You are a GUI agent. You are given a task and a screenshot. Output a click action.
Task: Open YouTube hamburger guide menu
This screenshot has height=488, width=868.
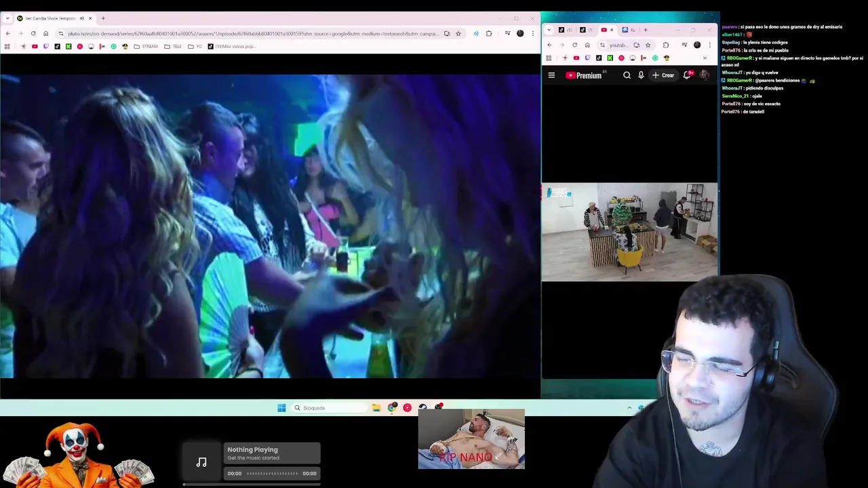(551, 75)
